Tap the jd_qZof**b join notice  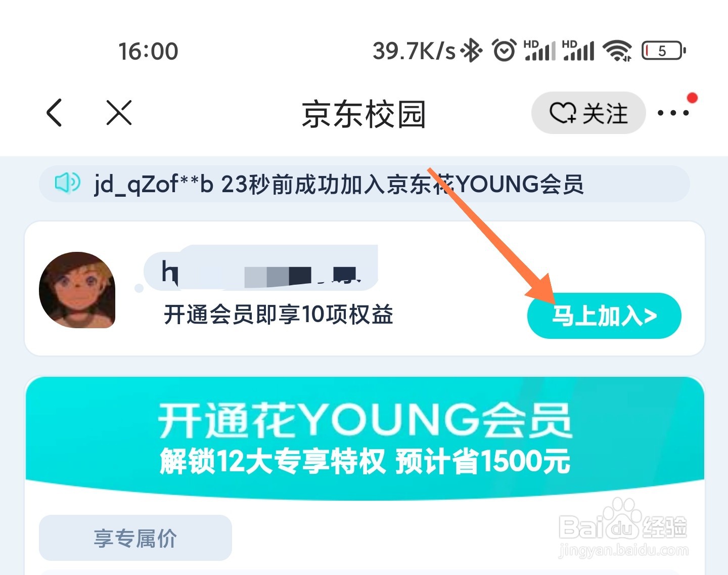point(339,184)
